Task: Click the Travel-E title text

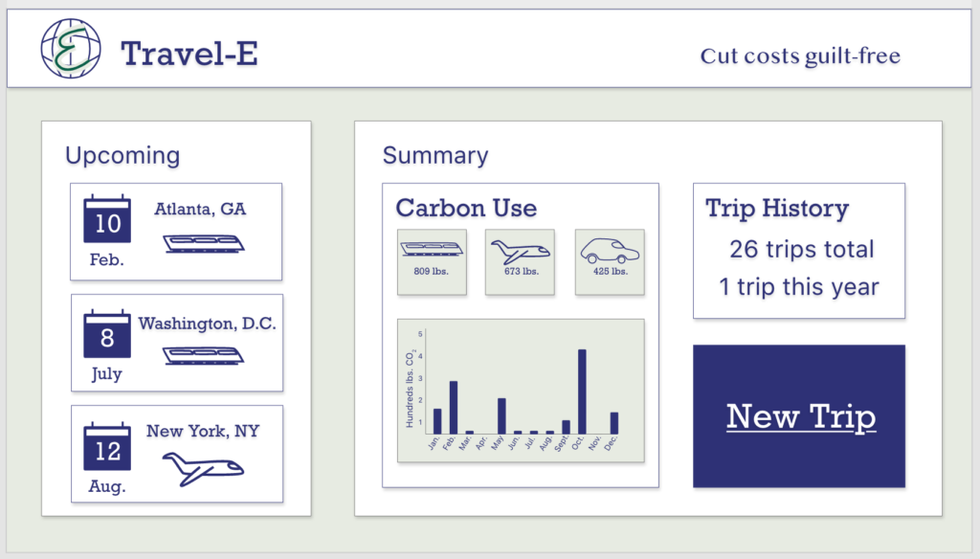Action: point(189,54)
